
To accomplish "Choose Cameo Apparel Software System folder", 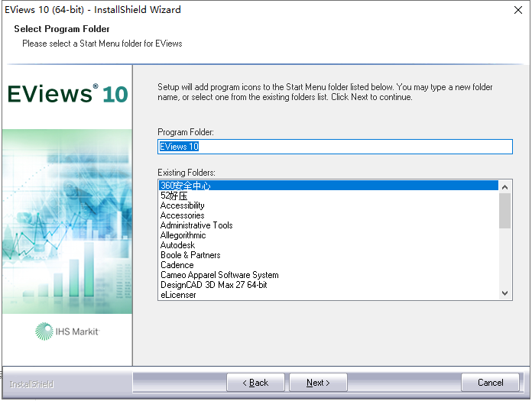I will [219, 275].
